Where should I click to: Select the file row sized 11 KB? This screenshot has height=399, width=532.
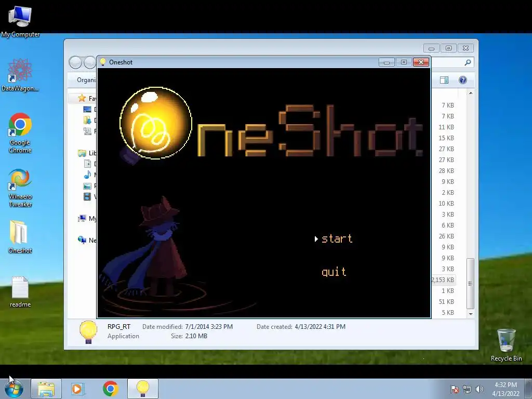[x=446, y=127]
